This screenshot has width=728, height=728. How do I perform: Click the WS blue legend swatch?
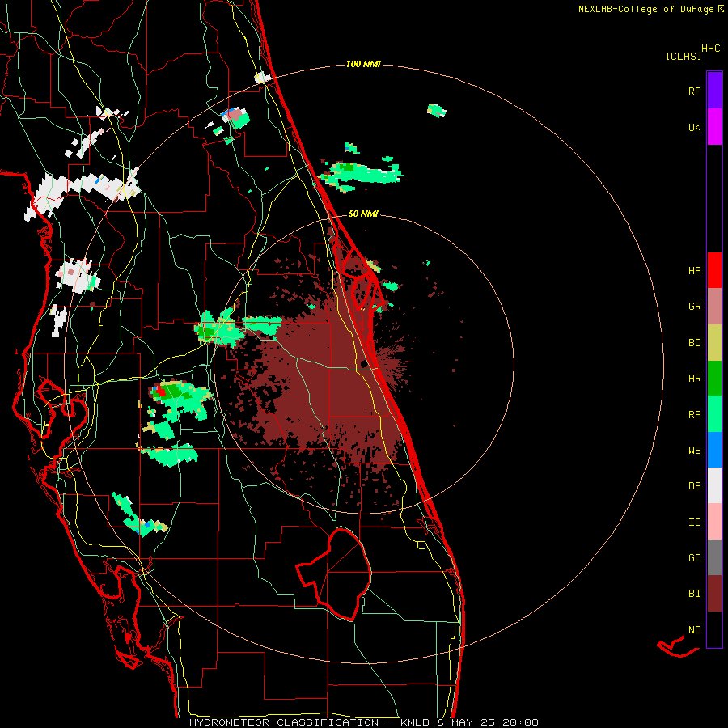714,450
